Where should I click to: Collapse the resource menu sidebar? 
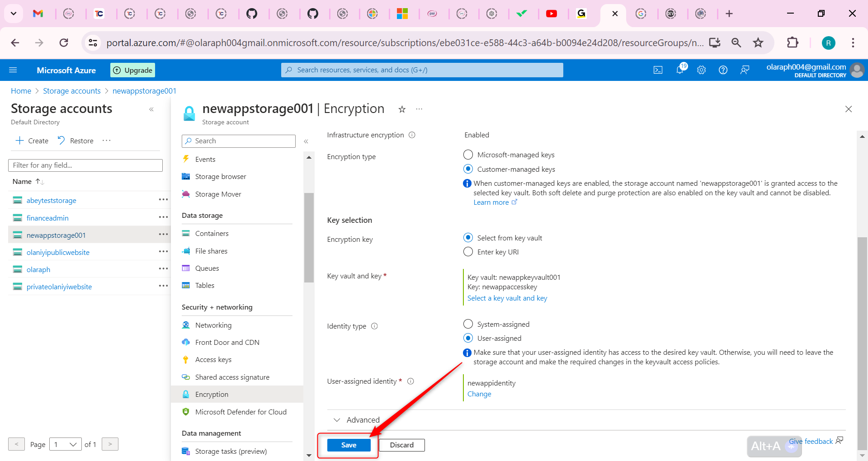click(x=306, y=141)
